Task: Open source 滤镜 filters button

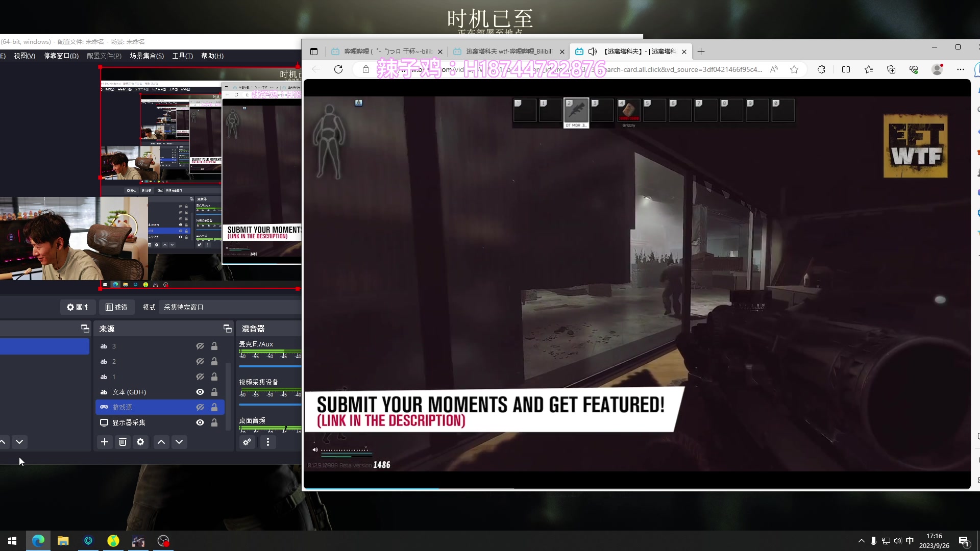Action: click(x=116, y=307)
